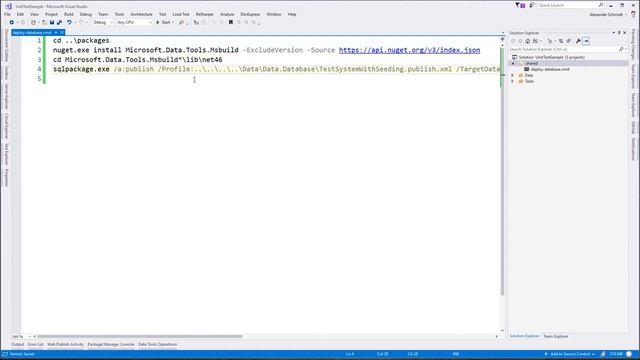Open the Debug configuration dropdown
Screen dimensions: 640x360
point(103,22)
